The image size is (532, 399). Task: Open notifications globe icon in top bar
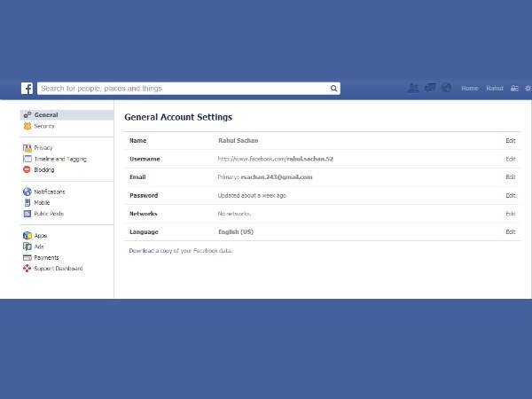[447, 88]
